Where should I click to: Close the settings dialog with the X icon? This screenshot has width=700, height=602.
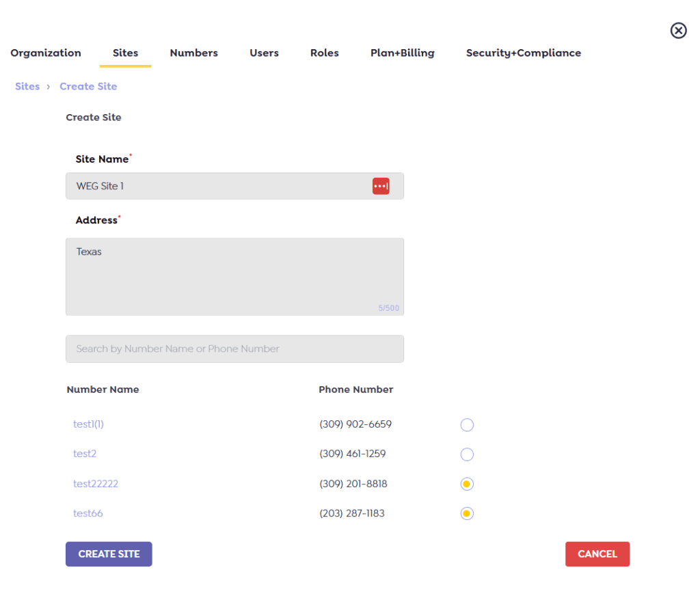[678, 31]
